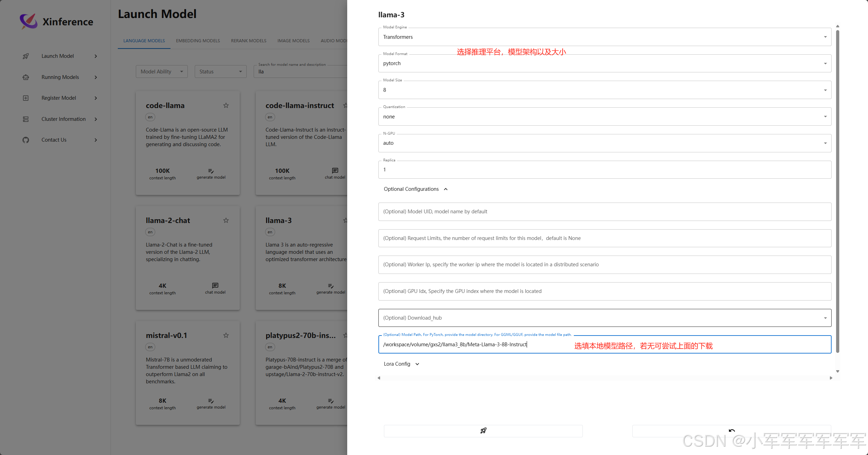Image resolution: width=868 pixels, height=455 pixels.
Task: Click the model search field containing lla
Action: pyautogui.click(x=300, y=72)
